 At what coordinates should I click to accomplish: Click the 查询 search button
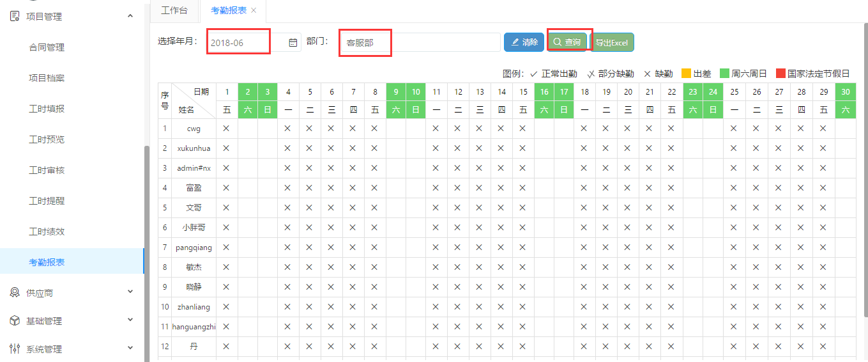(567, 42)
